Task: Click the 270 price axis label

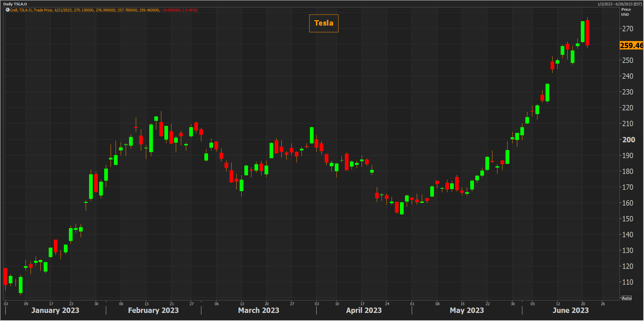Action: tap(627, 29)
